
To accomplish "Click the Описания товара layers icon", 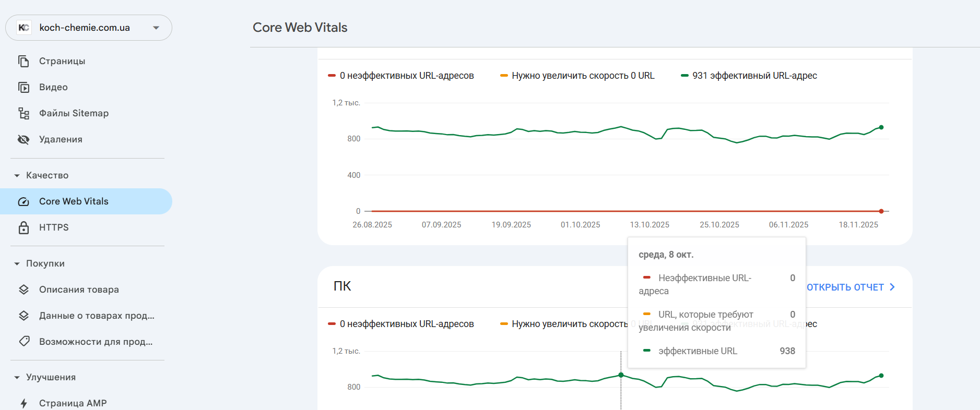I will (23, 290).
